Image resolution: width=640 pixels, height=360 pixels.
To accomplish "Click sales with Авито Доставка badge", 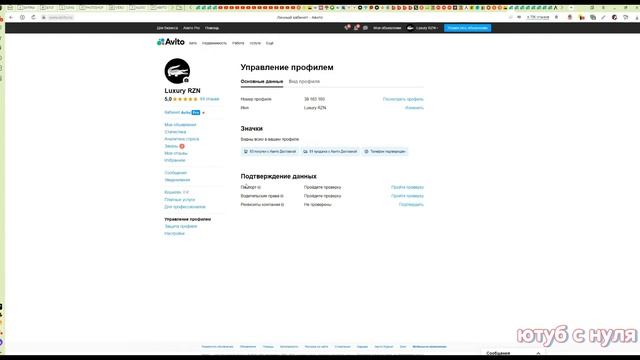I will [330, 151].
